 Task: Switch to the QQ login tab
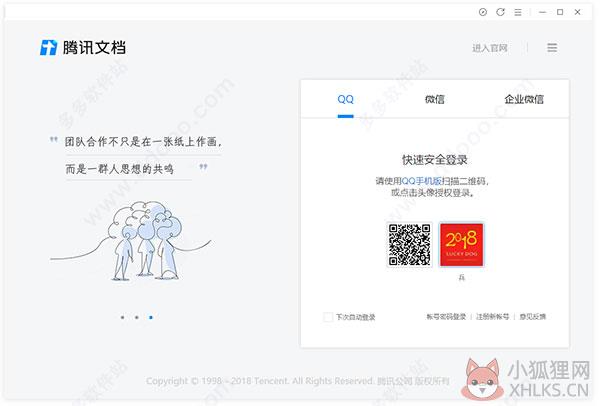click(x=346, y=99)
